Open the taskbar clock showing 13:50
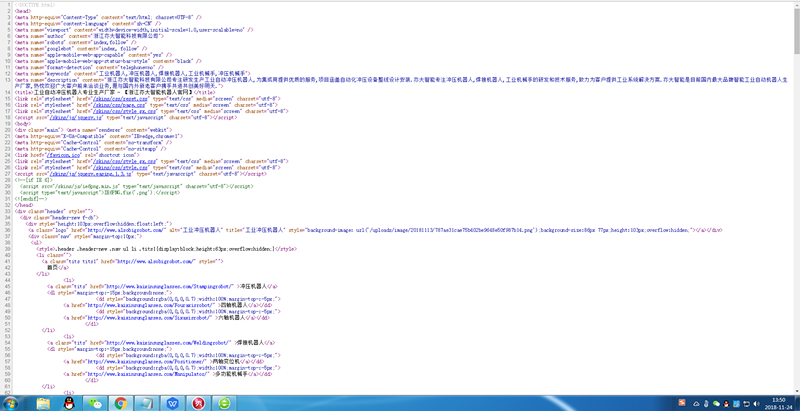 (777, 402)
